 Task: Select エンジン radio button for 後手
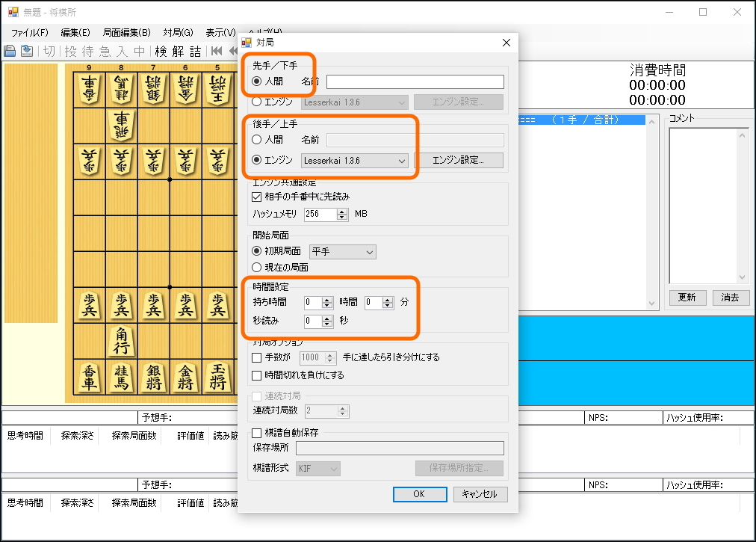point(257,160)
